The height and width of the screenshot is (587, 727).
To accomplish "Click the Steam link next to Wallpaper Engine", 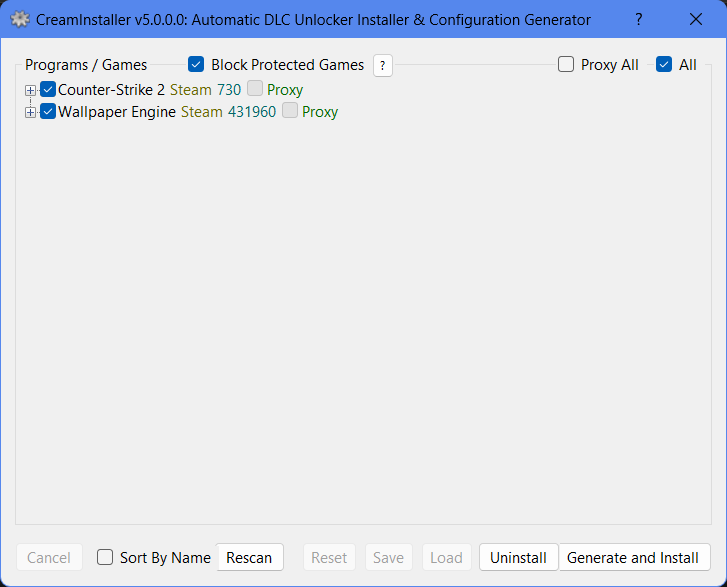I will 202,112.
